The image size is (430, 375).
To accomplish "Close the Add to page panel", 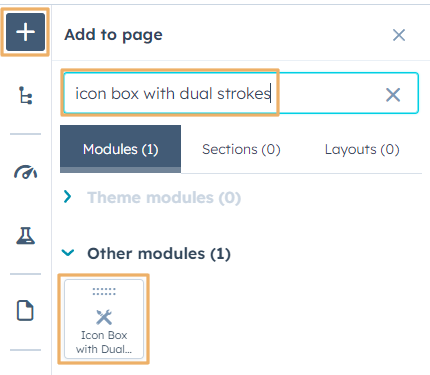I will click(399, 35).
